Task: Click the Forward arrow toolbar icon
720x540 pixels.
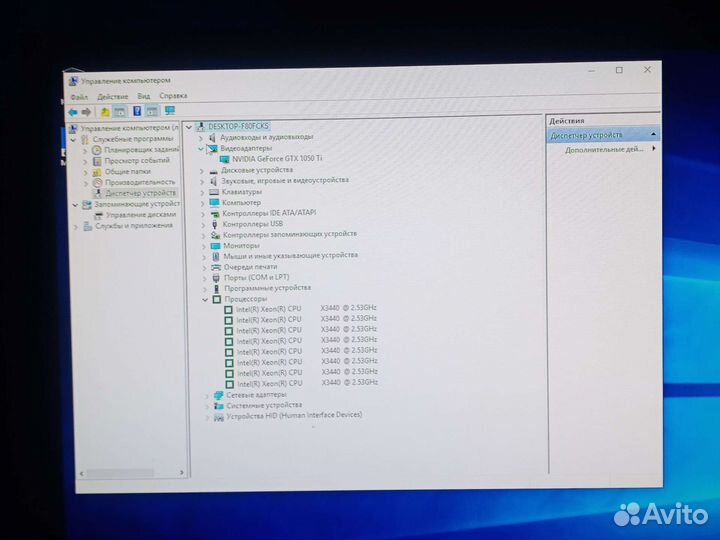Action: 86,112
